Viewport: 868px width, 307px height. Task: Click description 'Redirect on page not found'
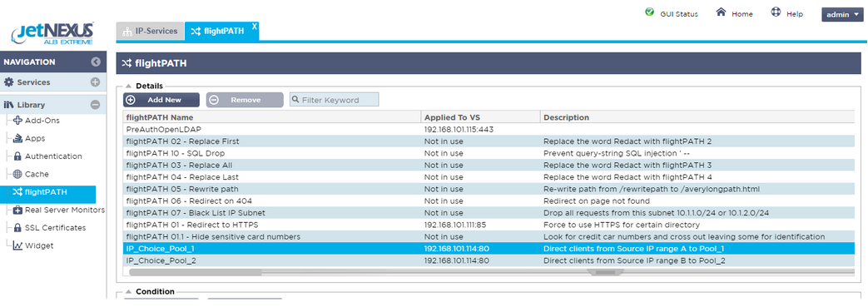pyautogui.click(x=597, y=201)
